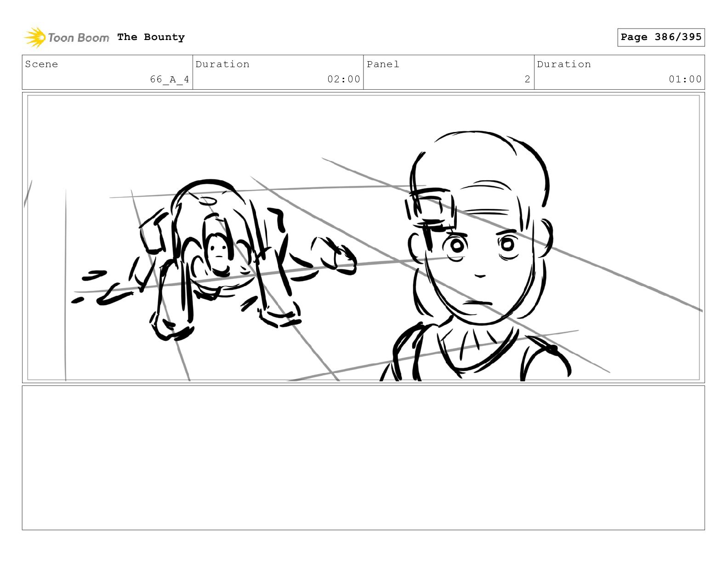Viewport: 728px width, 563px height.
Task: Select the panel duration value '01:00'
Action: point(685,79)
